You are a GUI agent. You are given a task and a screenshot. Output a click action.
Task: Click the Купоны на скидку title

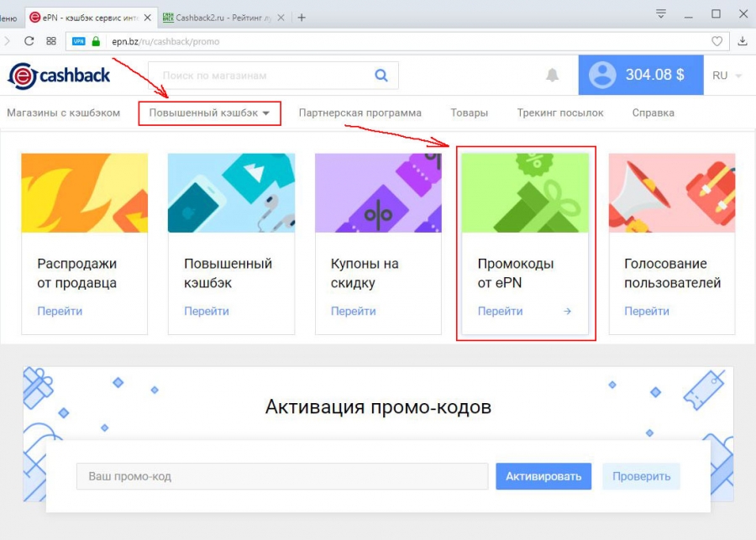click(365, 273)
